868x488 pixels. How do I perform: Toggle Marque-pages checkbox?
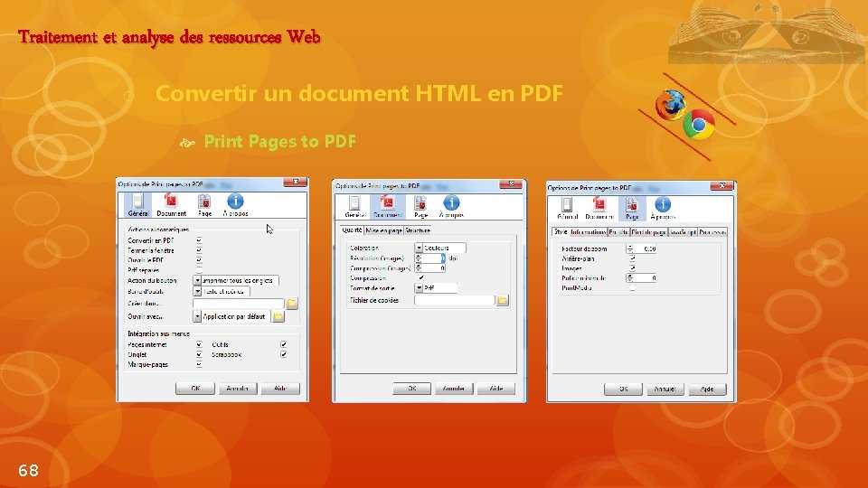(x=199, y=364)
